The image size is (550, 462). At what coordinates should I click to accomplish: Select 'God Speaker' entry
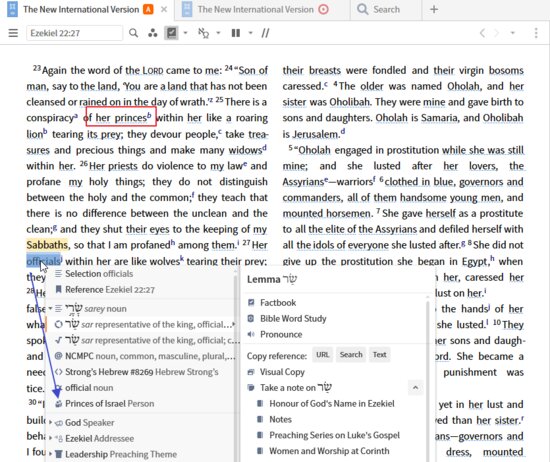(140, 423)
